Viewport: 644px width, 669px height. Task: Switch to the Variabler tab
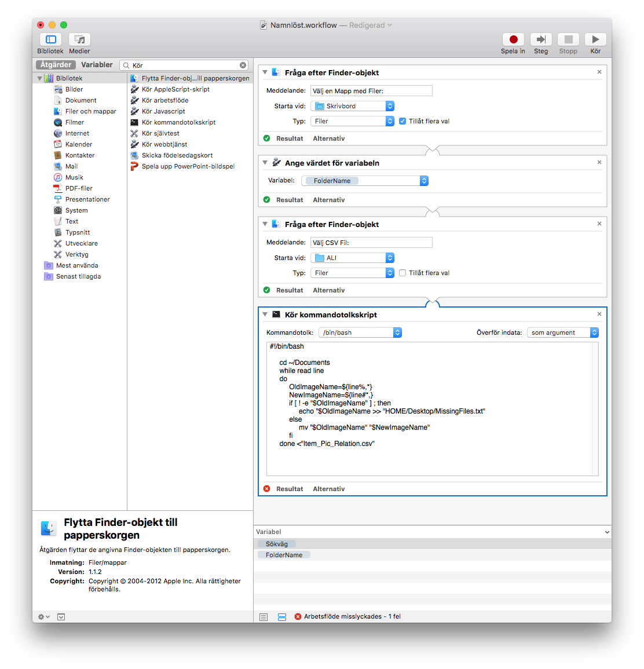[x=97, y=65]
